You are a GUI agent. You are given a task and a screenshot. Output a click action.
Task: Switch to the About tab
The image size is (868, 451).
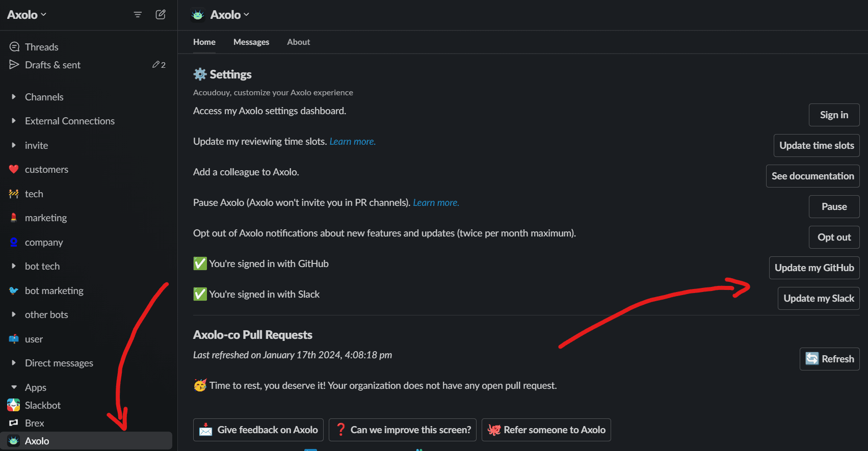point(298,42)
